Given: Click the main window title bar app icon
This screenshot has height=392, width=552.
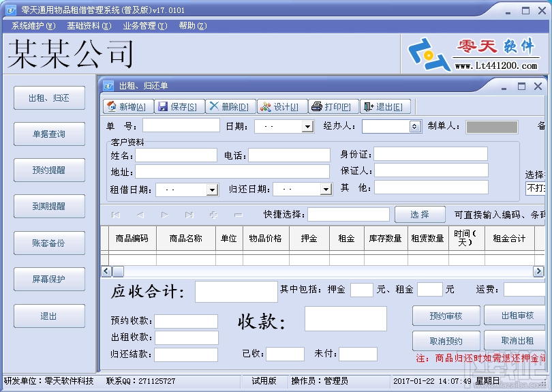Looking at the screenshot, I should click(x=11, y=10).
